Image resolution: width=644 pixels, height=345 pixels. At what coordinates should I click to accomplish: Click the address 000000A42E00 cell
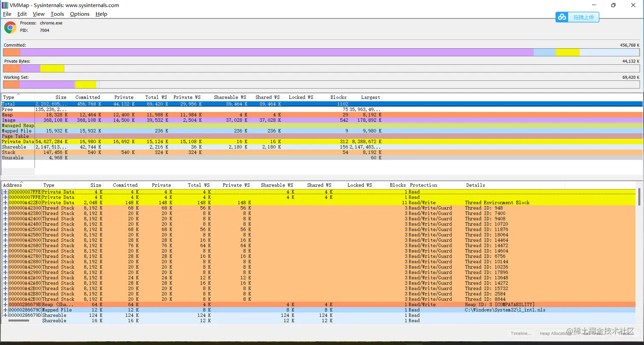coord(25,299)
